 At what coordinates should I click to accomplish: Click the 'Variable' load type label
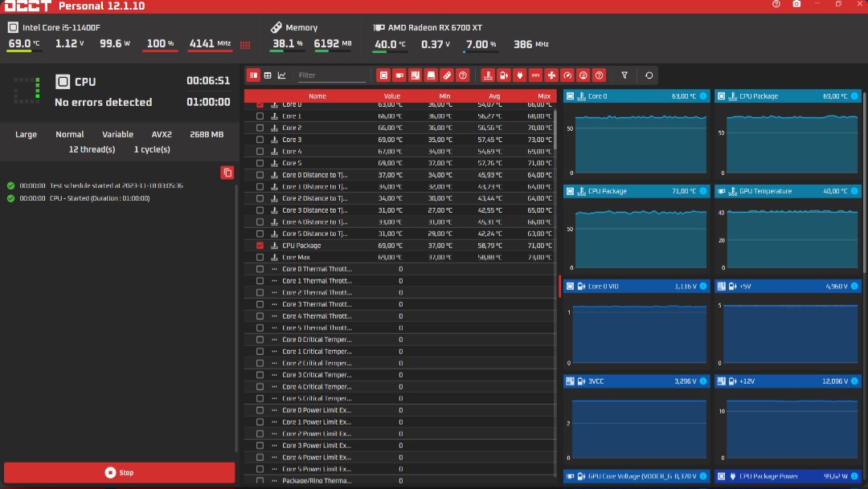(x=117, y=134)
